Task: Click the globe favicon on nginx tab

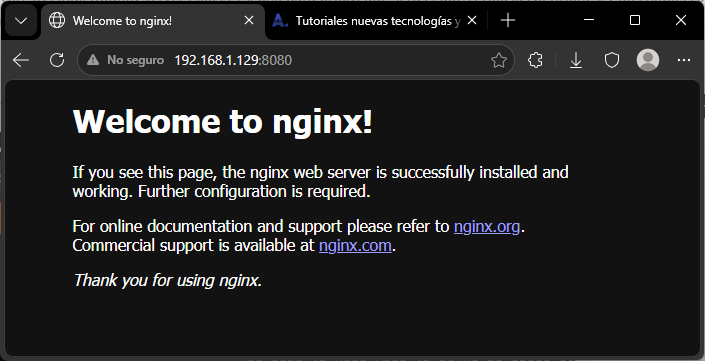Action: [x=57, y=20]
